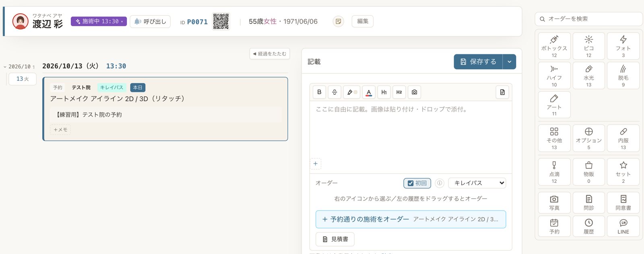Open the text color (A) picker

pos(369,92)
